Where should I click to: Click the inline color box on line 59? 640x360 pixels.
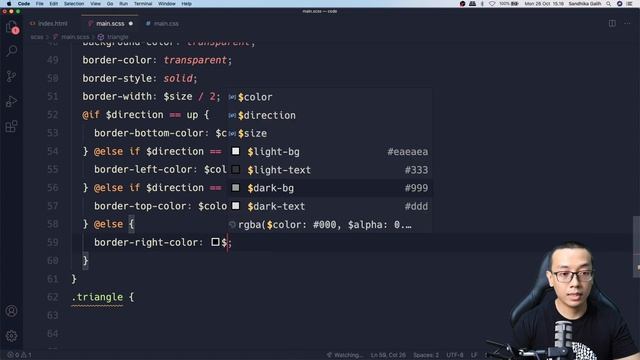(x=216, y=242)
